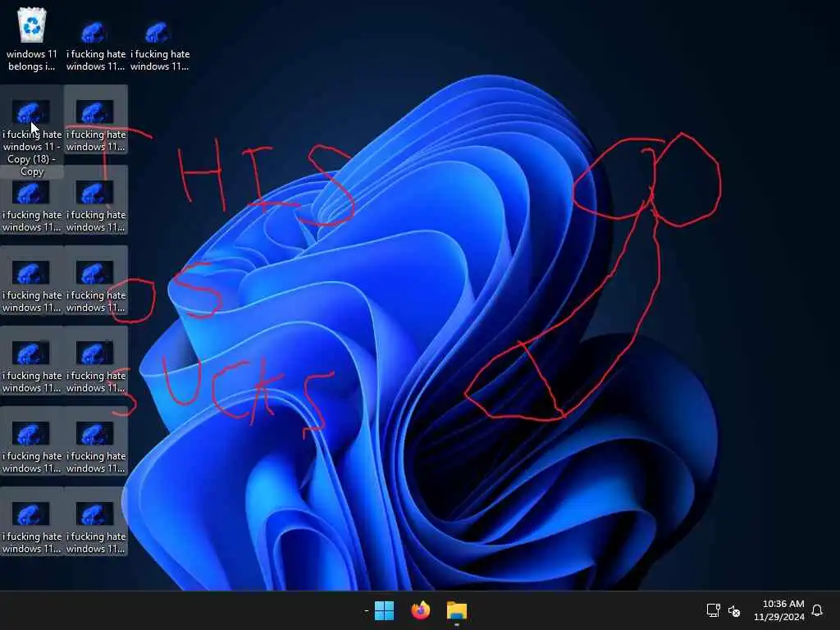The height and width of the screenshot is (630, 840).
Task: Select the highlighted file beside 'Copy (18) - Copy'
Action: pyautogui.click(x=96, y=120)
